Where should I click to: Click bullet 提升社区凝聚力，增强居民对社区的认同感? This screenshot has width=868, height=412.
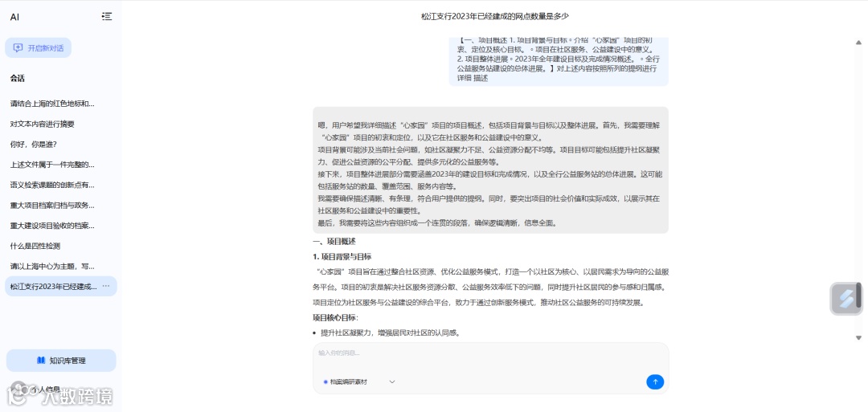tap(391, 333)
